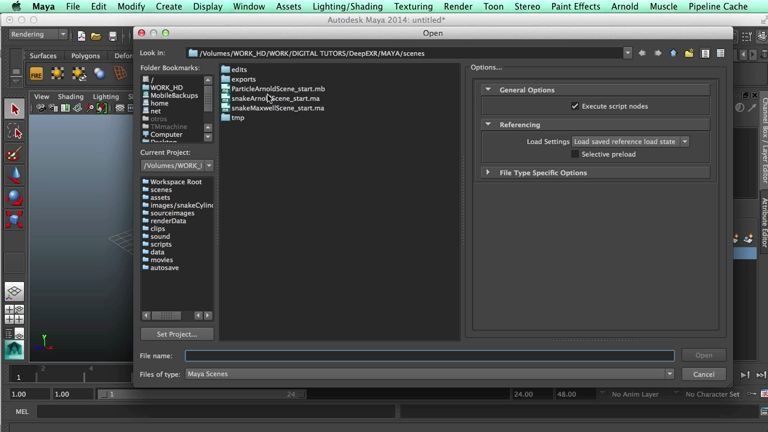Open the Current Project dropdown

coord(177,166)
